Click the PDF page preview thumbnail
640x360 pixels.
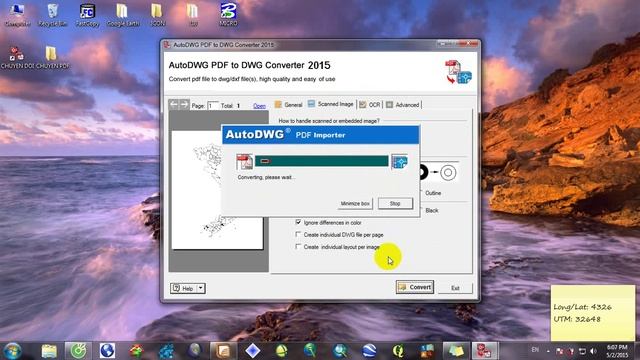(x=218, y=190)
